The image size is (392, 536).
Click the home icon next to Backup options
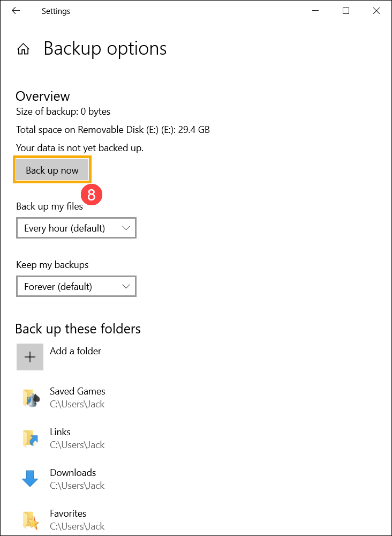coord(24,48)
